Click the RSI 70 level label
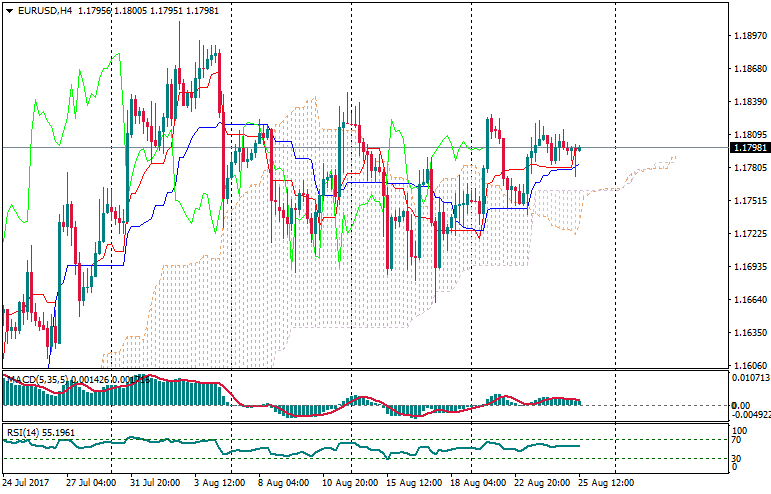Screen dimensions: 771x494 tap(738, 440)
